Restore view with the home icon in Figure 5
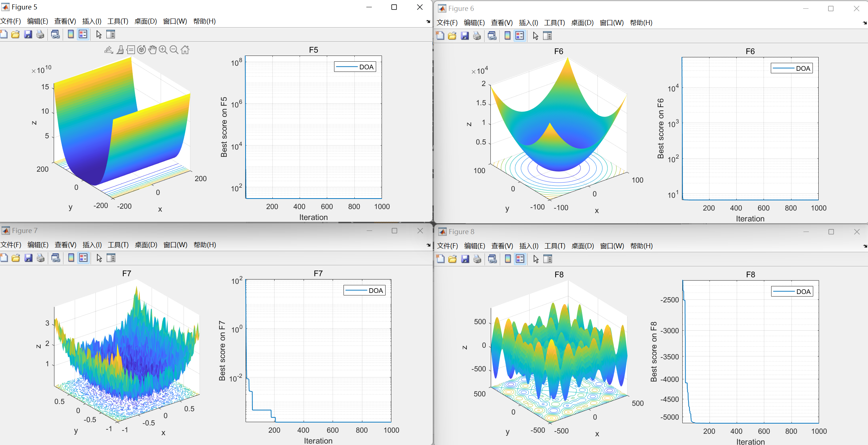This screenshot has height=445, width=868. pyautogui.click(x=185, y=50)
